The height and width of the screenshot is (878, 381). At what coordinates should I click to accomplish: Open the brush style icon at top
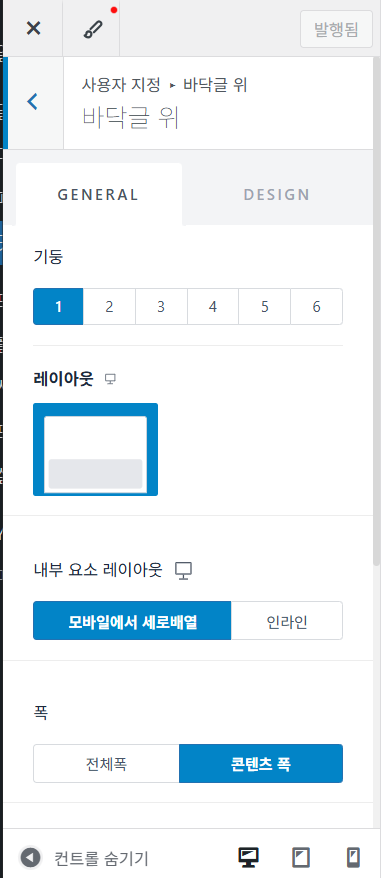click(x=91, y=29)
